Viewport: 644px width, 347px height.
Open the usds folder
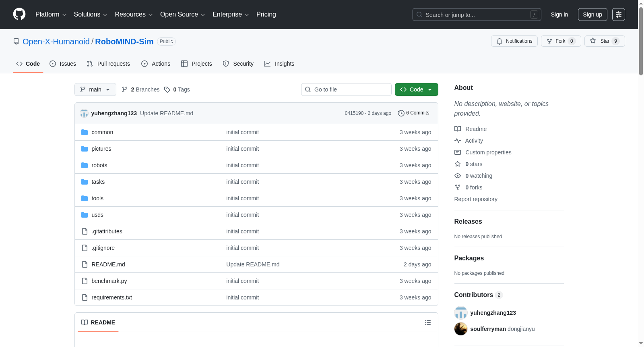click(x=97, y=215)
